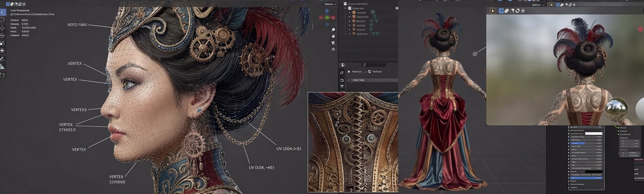Pick the Scale tool in left toolbar

[x=2, y=43]
